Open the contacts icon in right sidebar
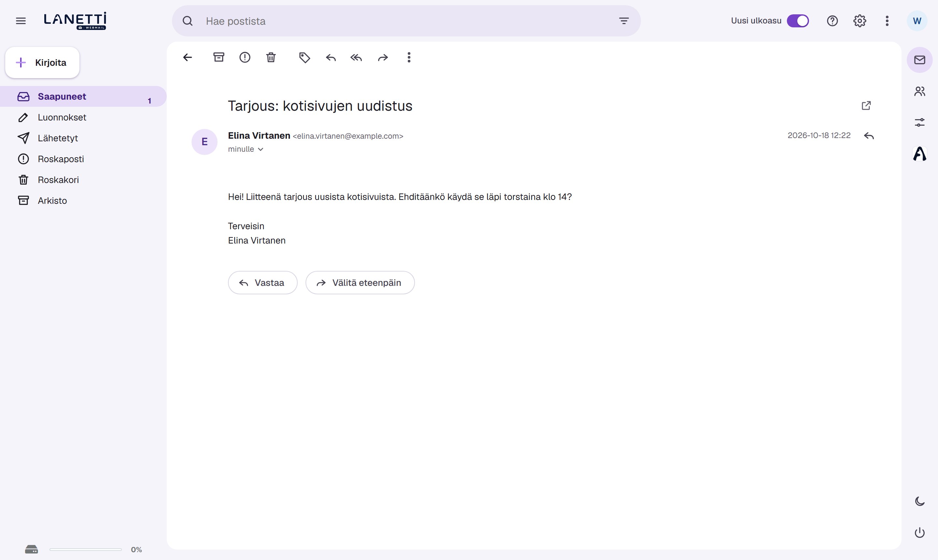The image size is (938, 560). click(x=920, y=91)
